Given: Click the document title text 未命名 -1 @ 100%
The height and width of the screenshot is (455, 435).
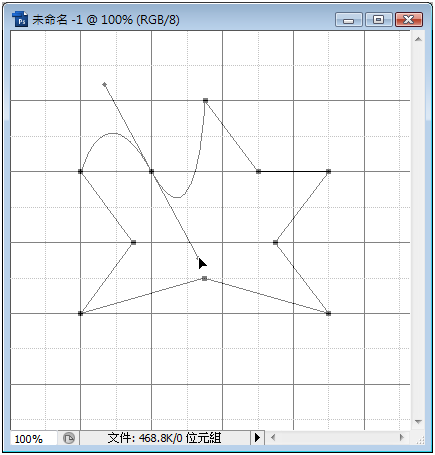Looking at the screenshot, I should pyautogui.click(x=82, y=20).
